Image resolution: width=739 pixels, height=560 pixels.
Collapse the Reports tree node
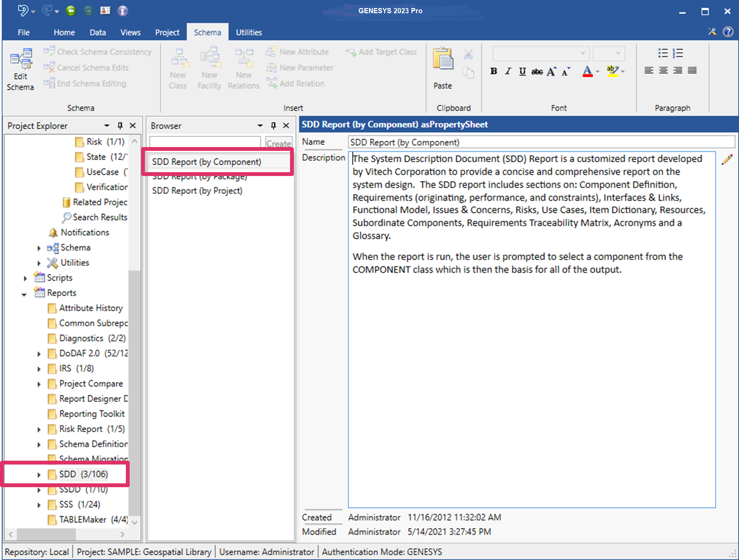(x=24, y=294)
